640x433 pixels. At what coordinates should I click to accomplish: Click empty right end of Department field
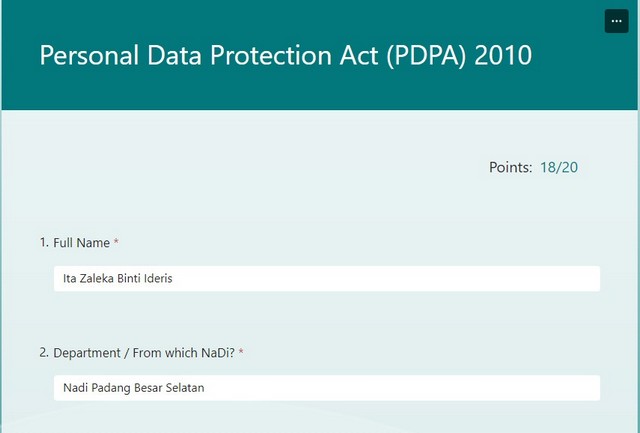click(560, 388)
